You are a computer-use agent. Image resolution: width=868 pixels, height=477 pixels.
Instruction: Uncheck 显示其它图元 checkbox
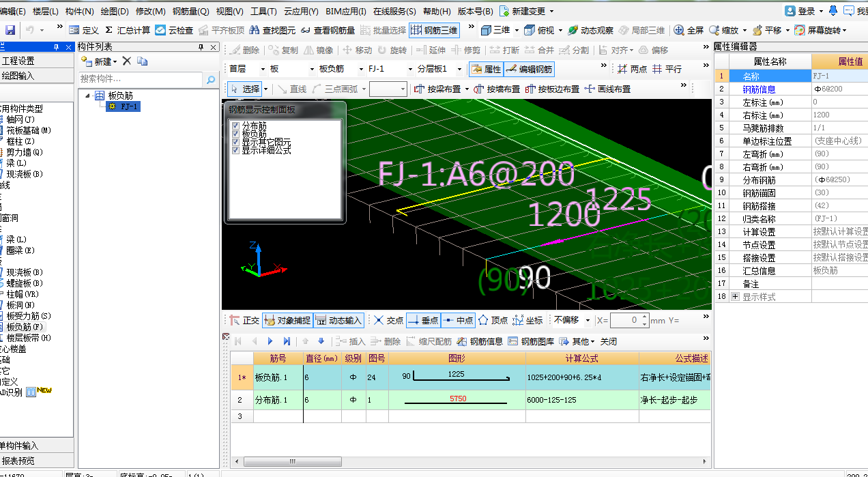[235, 142]
